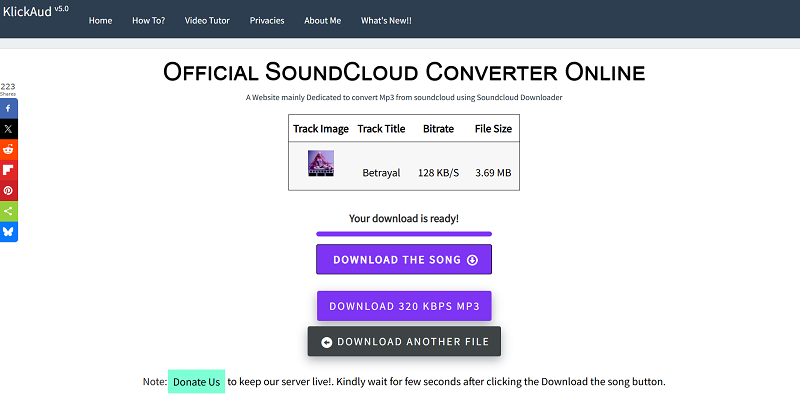Click the Official SoundCloud Converter Online heading

[x=404, y=72]
